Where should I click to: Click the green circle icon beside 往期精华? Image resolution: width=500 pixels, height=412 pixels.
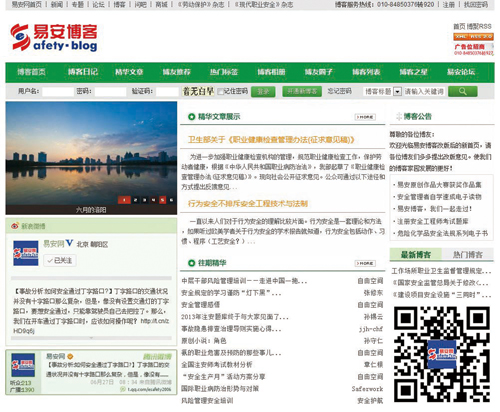pyautogui.click(x=191, y=263)
